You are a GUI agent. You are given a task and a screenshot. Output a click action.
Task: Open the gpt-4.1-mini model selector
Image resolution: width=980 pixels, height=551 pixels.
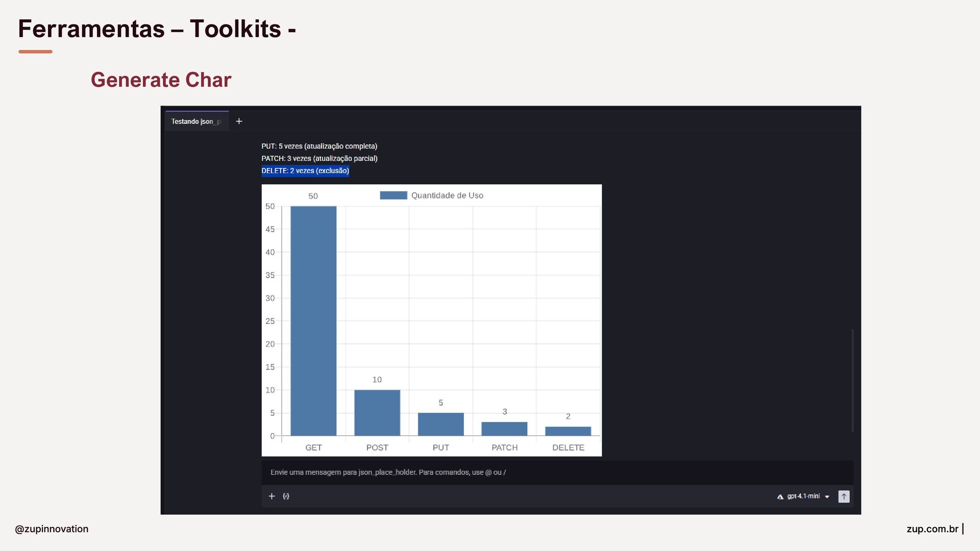tap(803, 496)
